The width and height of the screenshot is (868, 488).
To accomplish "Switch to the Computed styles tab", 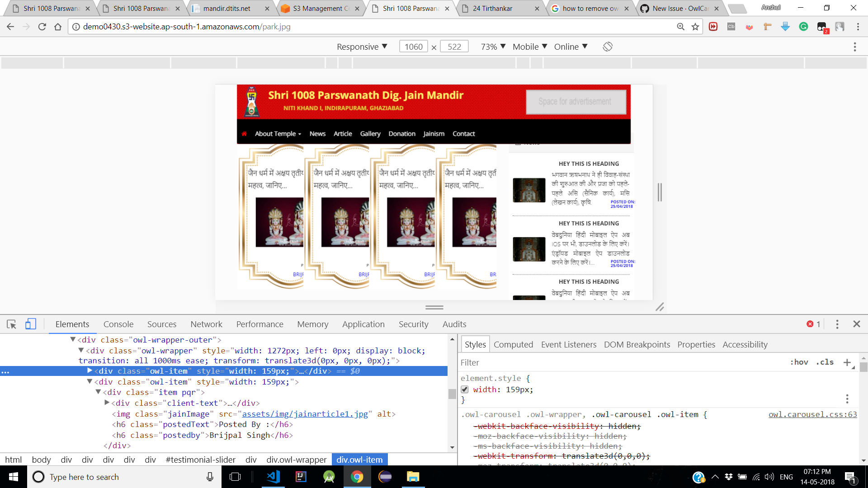I will [x=513, y=344].
